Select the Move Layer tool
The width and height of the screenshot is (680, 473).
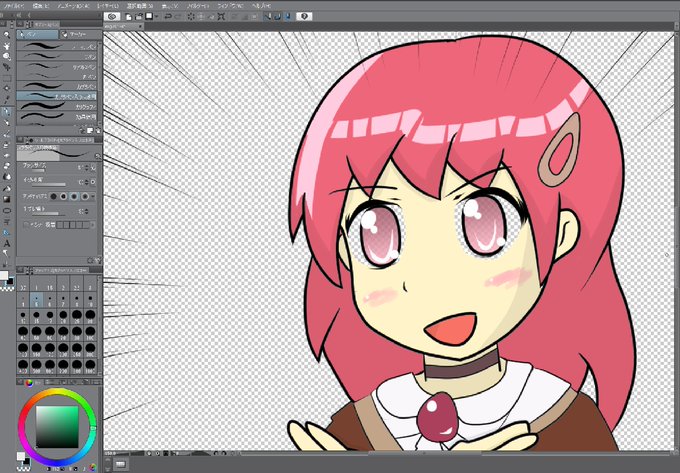[x=7, y=67]
